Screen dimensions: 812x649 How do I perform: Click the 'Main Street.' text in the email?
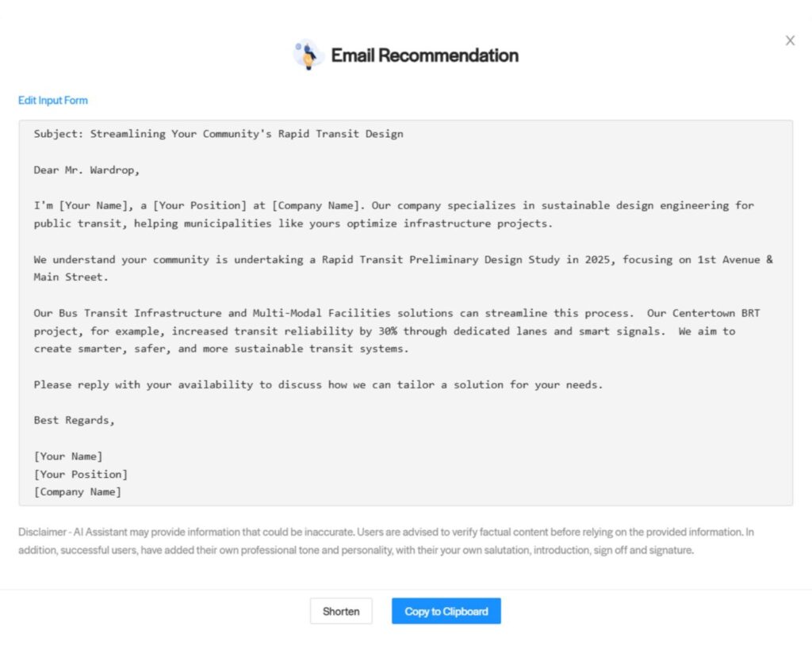point(68,277)
